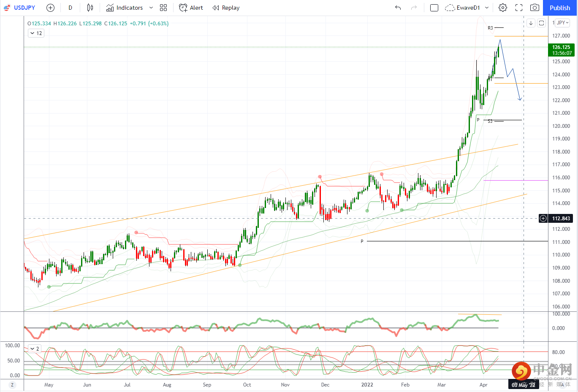Select the layout rectangle icon
This screenshot has height=392, width=578.
coord(434,8)
